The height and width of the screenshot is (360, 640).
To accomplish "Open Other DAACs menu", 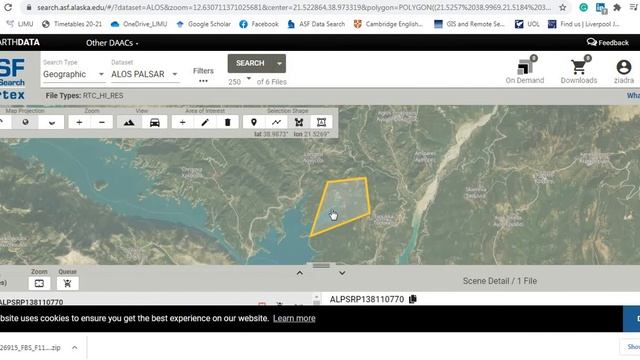I will coord(112,43).
